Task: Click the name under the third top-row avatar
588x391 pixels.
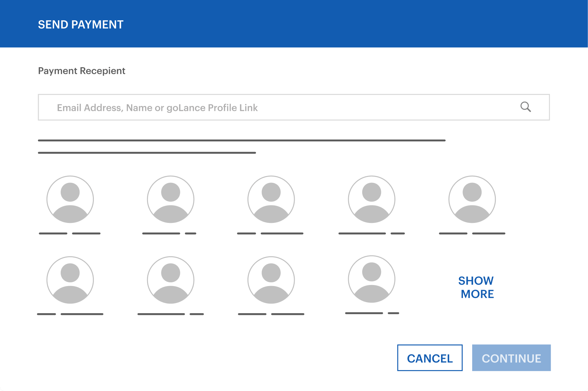Action: click(270, 234)
